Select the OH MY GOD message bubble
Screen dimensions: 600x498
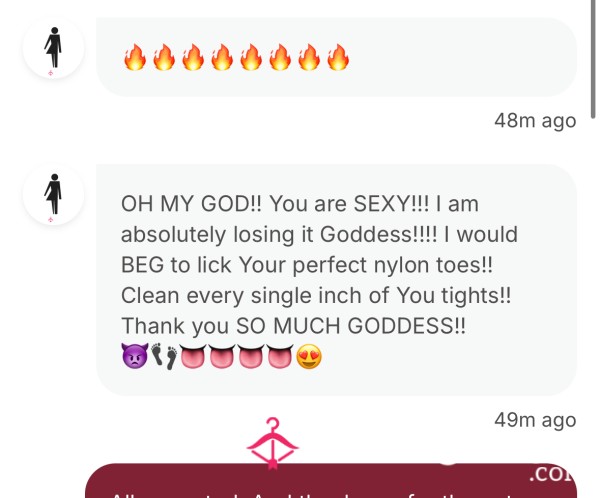336,280
